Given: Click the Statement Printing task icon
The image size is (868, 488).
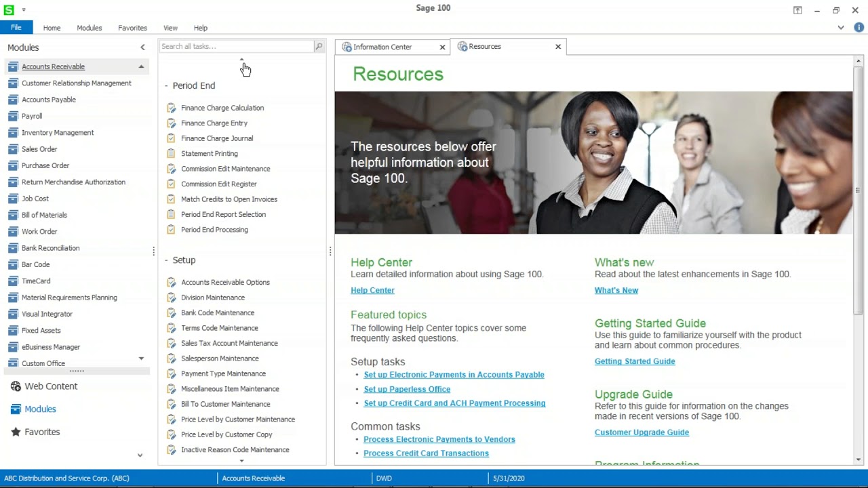Looking at the screenshot, I should point(171,154).
